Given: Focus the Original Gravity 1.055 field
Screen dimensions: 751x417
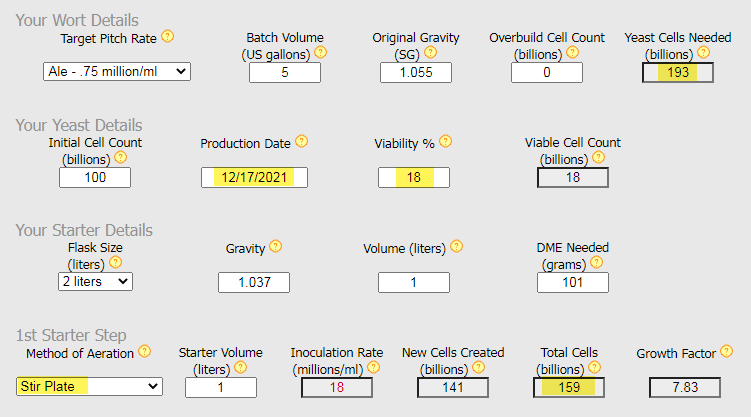Looking at the screenshot, I should click(x=415, y=72).
